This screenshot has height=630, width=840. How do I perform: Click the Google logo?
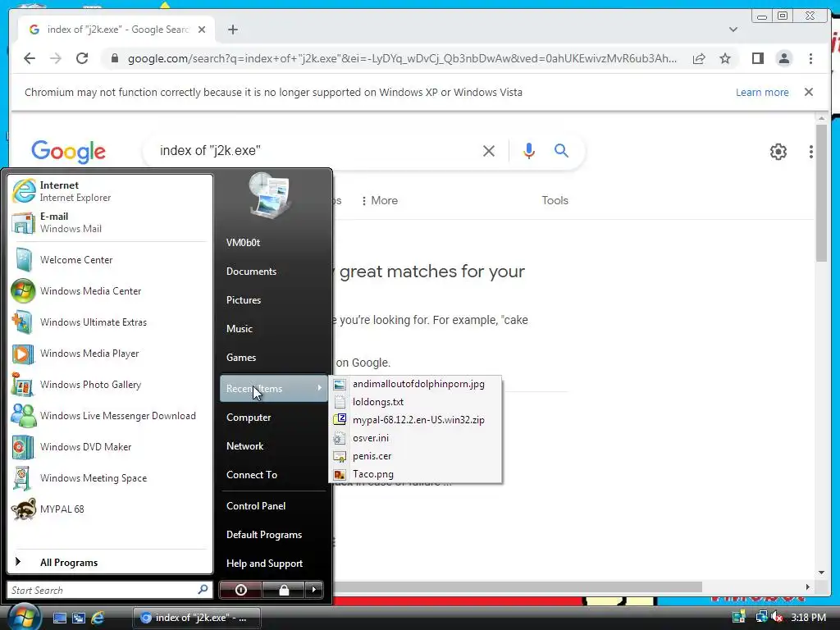point(69,152)
